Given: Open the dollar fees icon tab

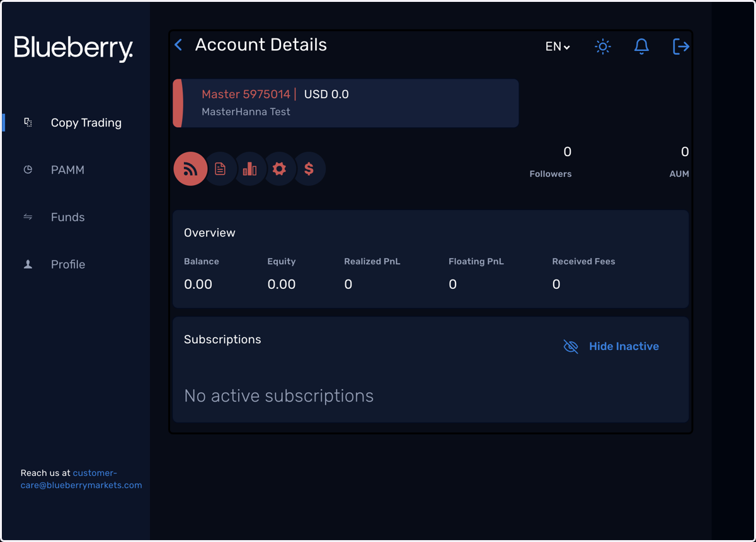Looking at the screenshot, I should click(309, 169).
